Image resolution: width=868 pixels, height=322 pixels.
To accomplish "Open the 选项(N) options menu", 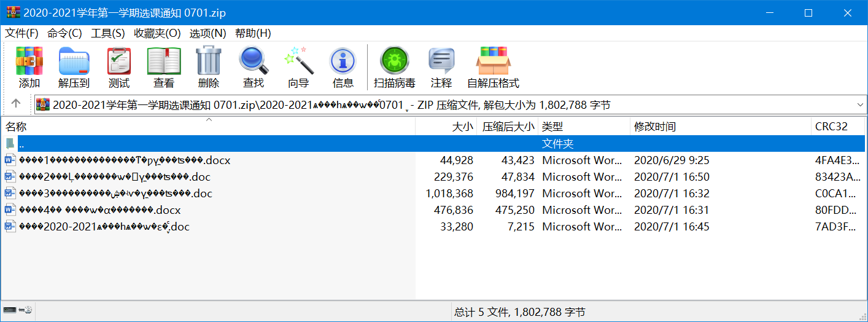I will [x=207, y=33].
